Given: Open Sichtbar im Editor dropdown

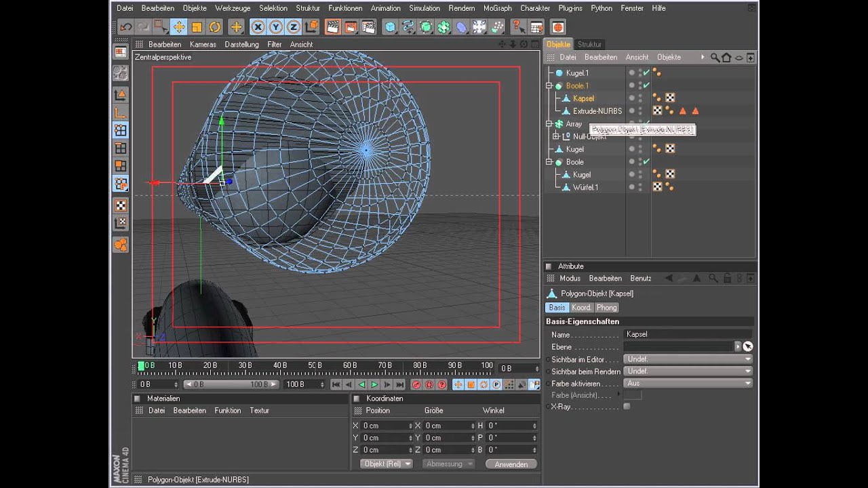Looking at the screenshot, I should click(x=688, y=359).
